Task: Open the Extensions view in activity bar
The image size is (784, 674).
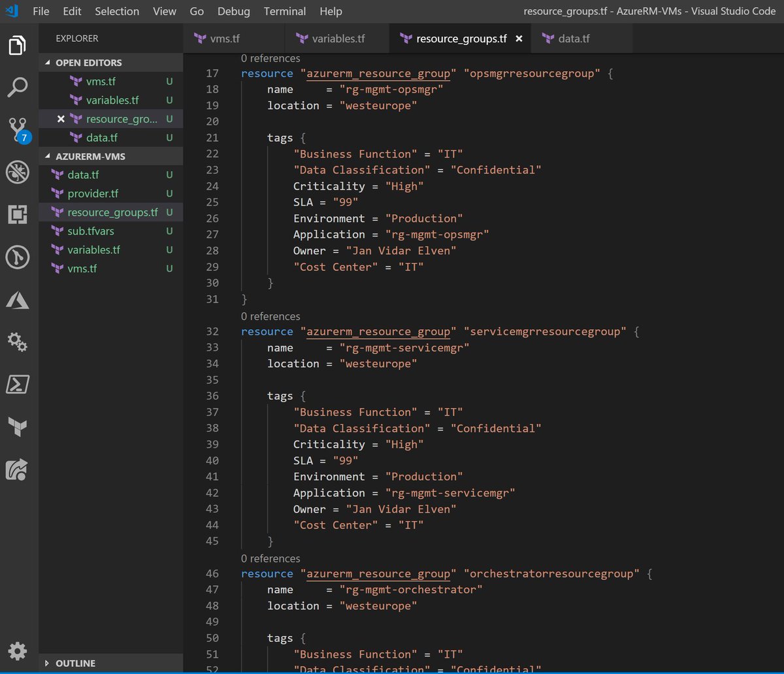Action: coord(18,214)
